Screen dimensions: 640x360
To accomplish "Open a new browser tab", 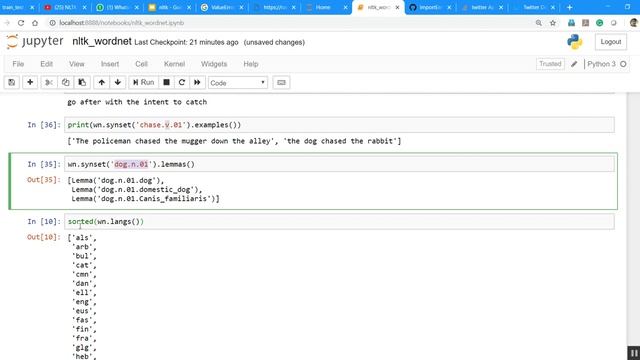I will pos(569,7).
